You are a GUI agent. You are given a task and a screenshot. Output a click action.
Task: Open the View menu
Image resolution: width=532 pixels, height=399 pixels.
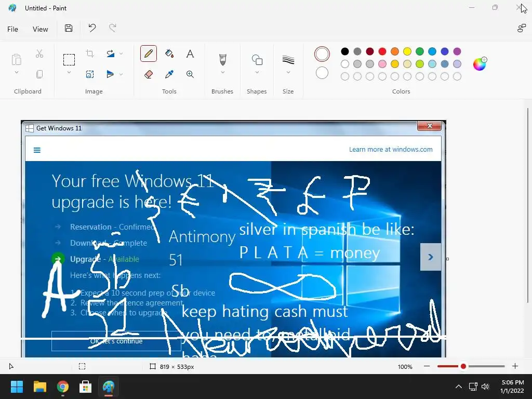[41, 29]
